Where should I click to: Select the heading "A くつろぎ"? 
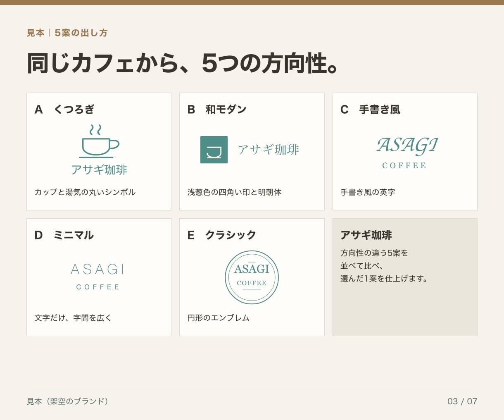64,110
